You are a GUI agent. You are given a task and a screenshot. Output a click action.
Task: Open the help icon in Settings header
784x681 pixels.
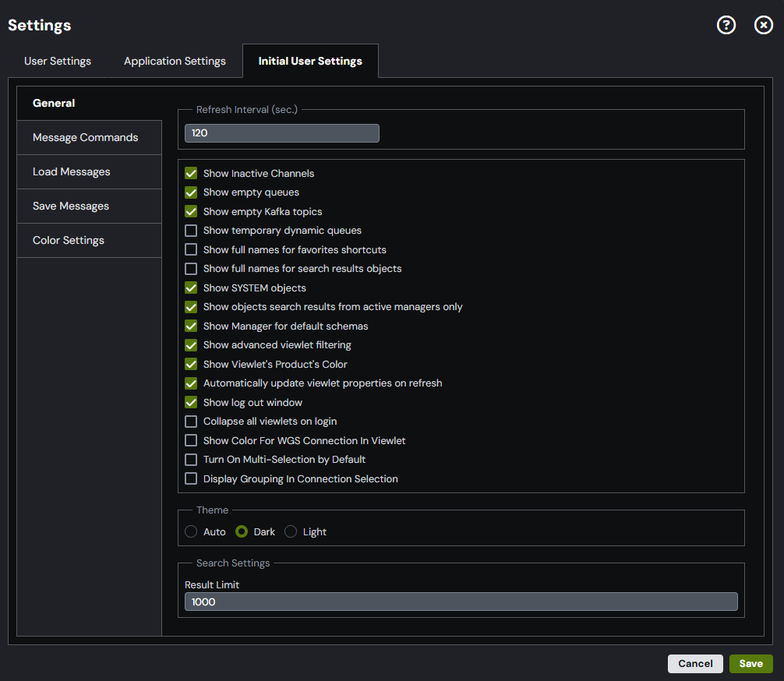click(x=726, y=25)
